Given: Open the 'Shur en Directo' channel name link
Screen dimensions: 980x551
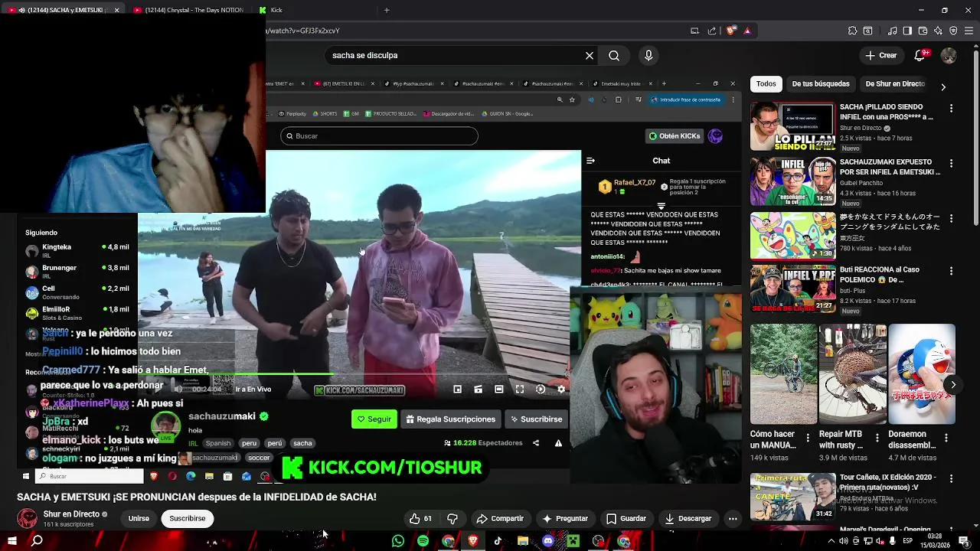Looking at the screenshot, I should point(71,514).
